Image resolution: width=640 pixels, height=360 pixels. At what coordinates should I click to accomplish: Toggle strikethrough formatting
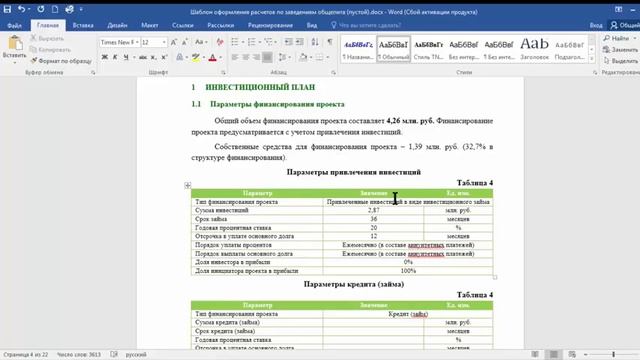click(x=142, y=57)
